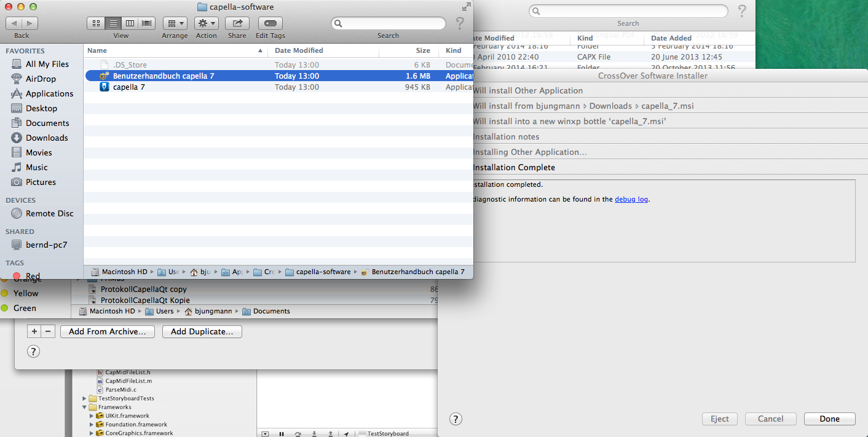Expand CoreGraphics.framework in Xcode navigator
Viewport: 868px width, 437px height.
(x=92, y=433)
